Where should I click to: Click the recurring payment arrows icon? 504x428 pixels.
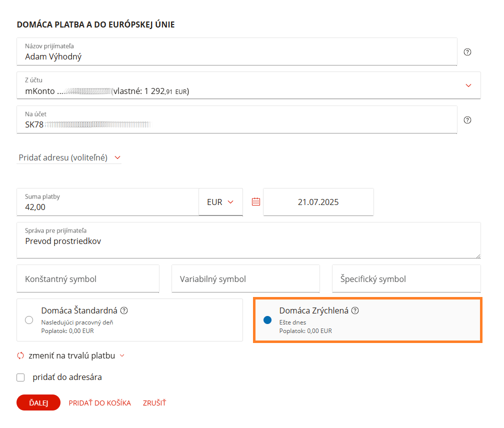pyautogui.click(x=20, y=356)
